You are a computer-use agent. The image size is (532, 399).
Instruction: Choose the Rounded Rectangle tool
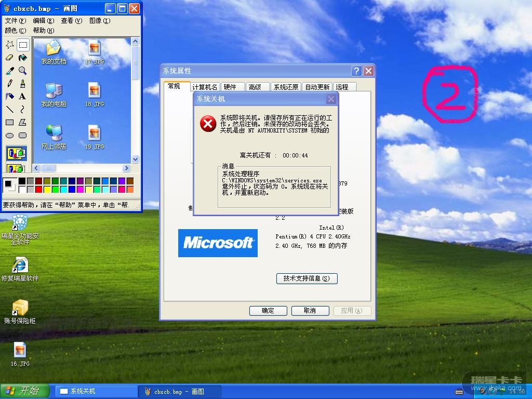(x=23, y=136)
